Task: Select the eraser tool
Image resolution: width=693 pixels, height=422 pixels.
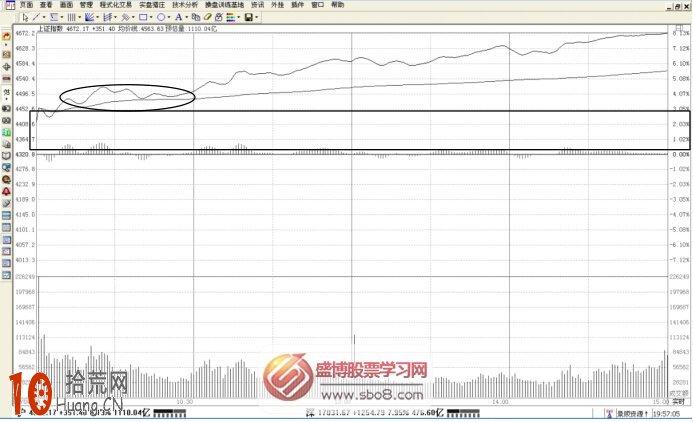Action: coord(207,17)
